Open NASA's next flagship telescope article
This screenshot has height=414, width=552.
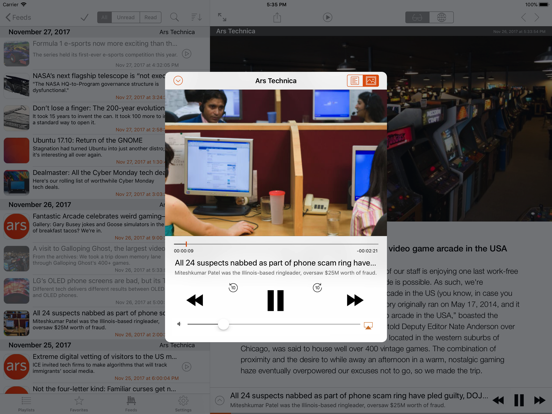tap(83, 86)
